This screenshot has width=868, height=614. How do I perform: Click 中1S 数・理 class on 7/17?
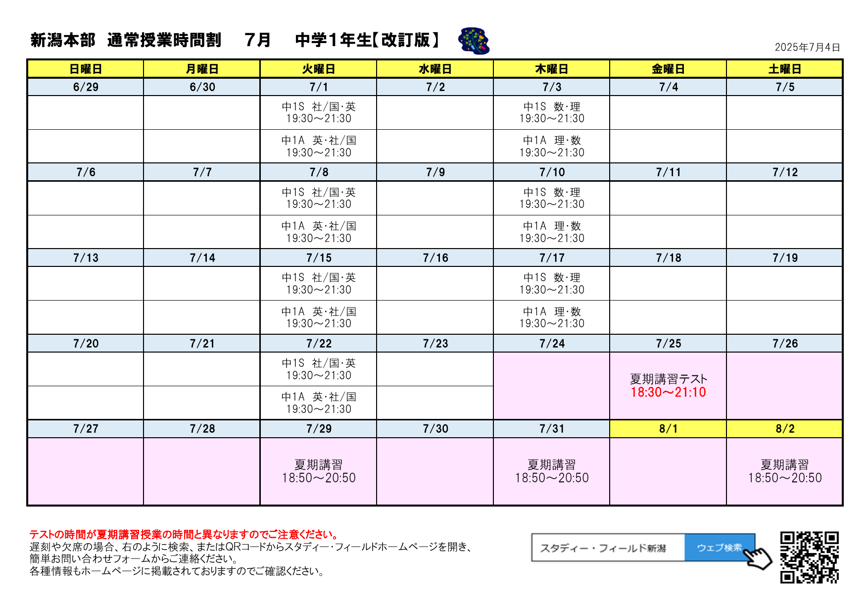[552, 284]
